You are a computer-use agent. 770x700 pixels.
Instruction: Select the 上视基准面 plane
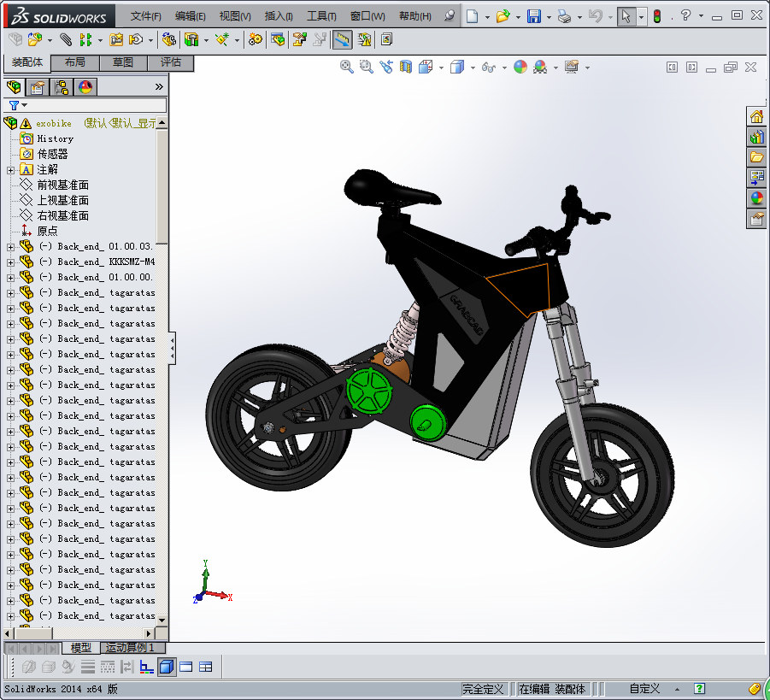(63, 200)
